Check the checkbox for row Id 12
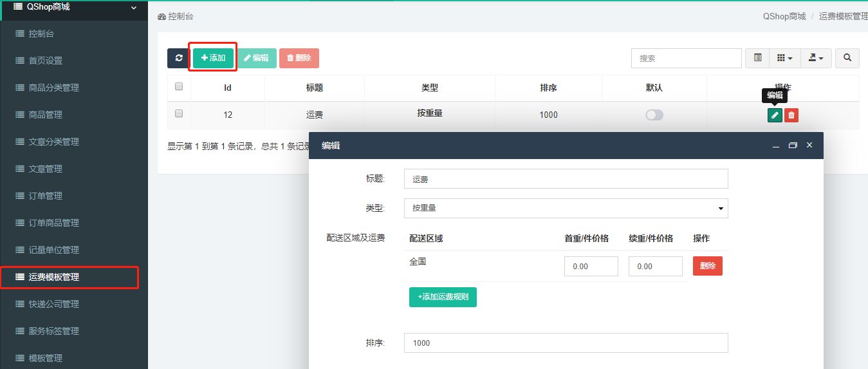This screenshot has width=868, height=369. (179, 113)
